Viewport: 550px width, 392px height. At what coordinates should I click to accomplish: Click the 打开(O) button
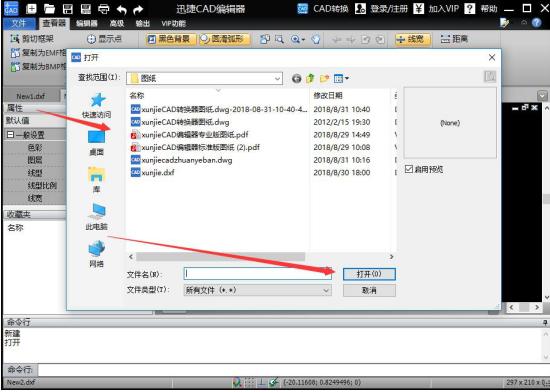[x=369, y=274]
